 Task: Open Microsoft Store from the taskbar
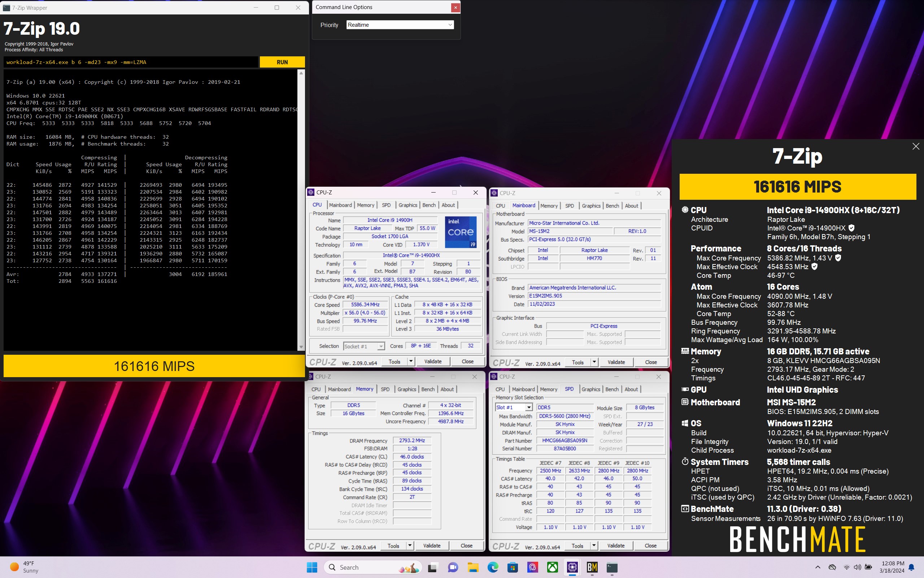(513, 567)
